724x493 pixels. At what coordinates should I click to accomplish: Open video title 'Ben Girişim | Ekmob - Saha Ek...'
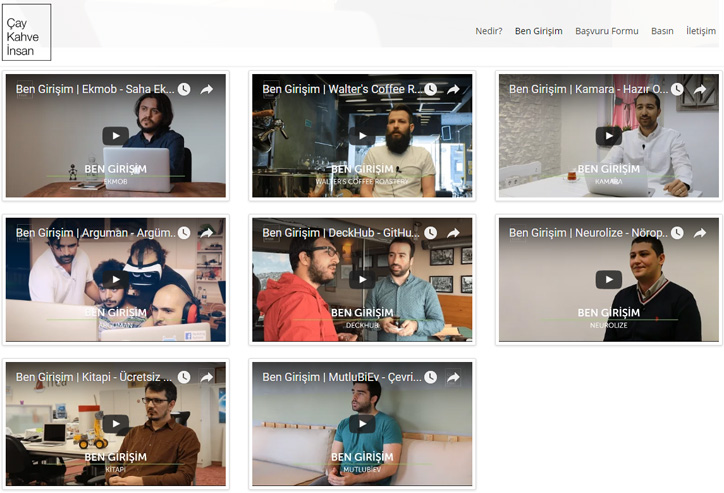(x=95, y=89)
